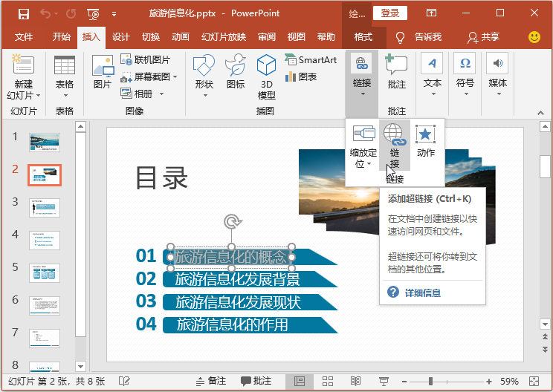Select slide 1 thumbnail

[45, 143]
